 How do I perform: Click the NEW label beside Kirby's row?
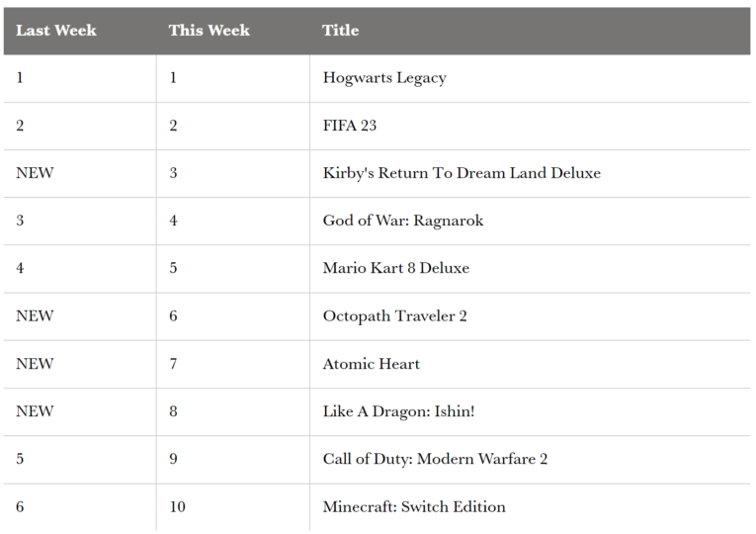tap(35, 173)
